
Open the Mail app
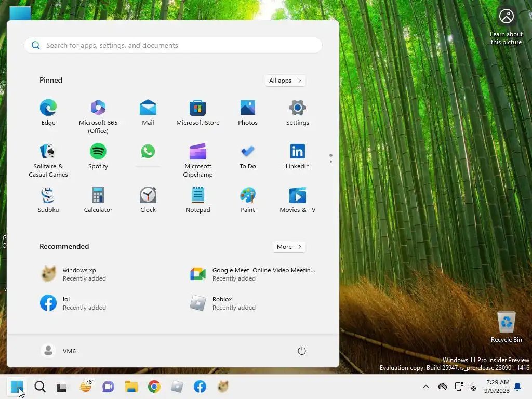148,113
